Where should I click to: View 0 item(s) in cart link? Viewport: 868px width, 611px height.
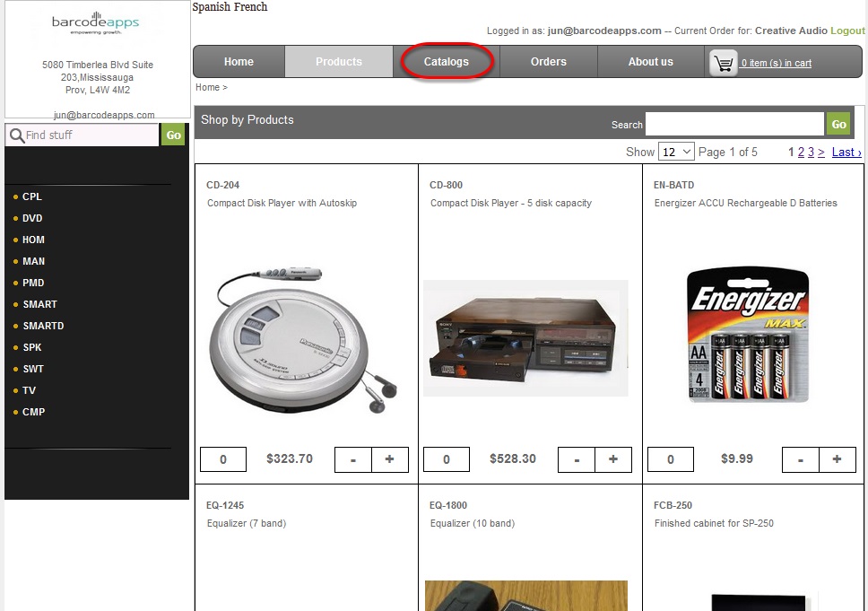(777, 63)
